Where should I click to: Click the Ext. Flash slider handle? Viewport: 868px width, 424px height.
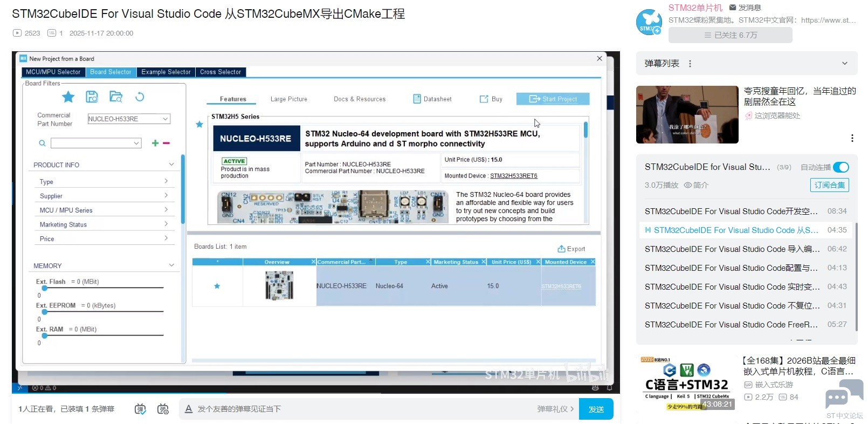tap(45, 288)
